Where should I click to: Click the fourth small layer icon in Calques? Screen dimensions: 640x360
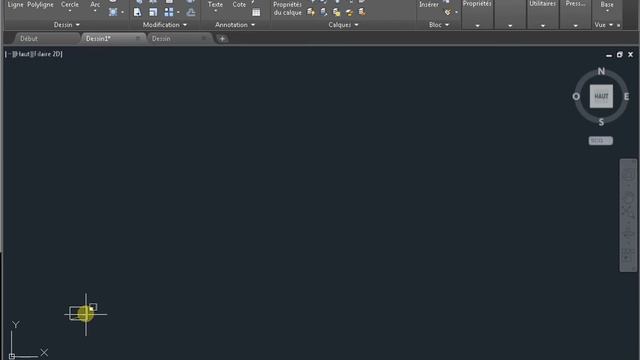pos(349,12)
